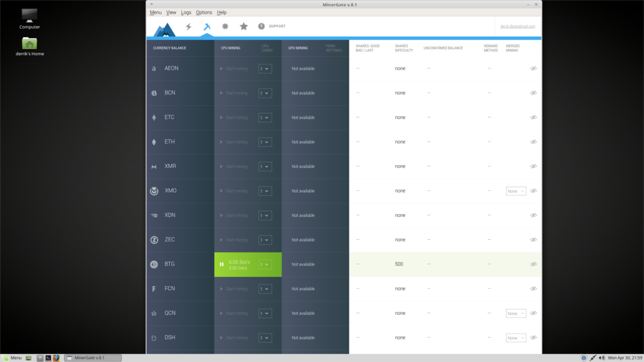This screenshot has width=644, height=362.
Task: Open the network connection tray icon
Action: pyautogui.click(x=593, y=358)
